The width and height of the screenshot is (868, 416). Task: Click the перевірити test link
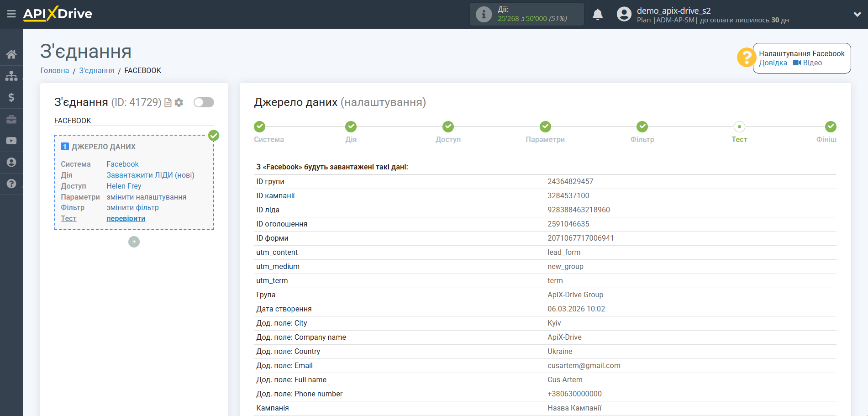pyautogui.click(x=126, y=219)
